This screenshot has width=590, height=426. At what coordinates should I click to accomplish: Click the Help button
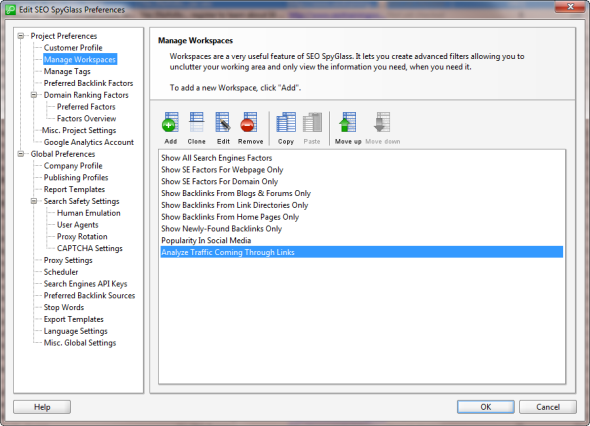[42, 407]
